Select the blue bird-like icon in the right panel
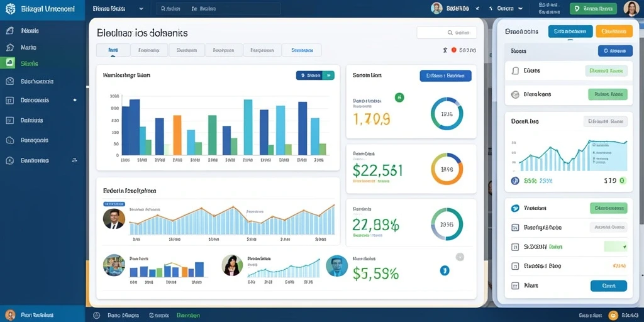This screenshot has height=322, width=644. pyautogui.click(x=515, y=208)
